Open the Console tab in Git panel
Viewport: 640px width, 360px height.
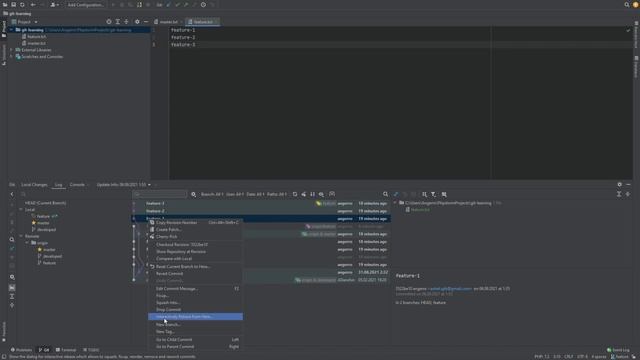point(77,185)
